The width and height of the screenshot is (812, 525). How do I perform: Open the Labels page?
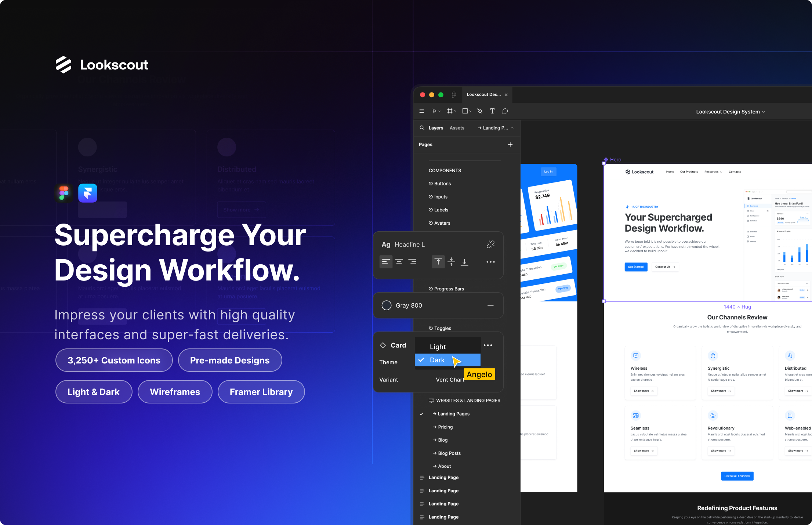(439, 210)
